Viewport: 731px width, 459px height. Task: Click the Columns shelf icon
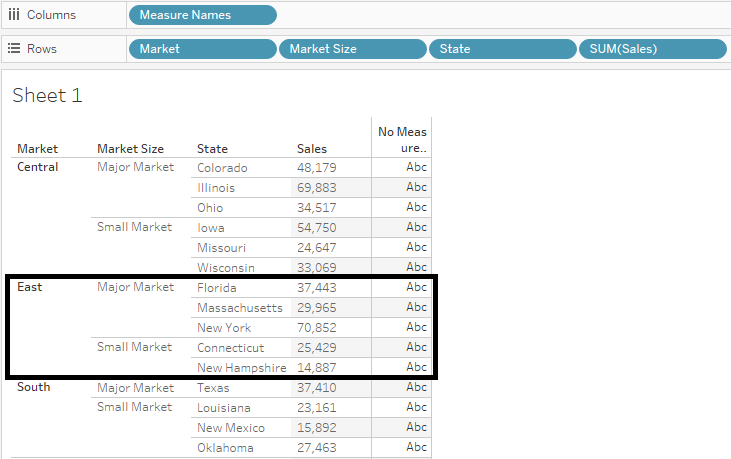pos(14,15)
